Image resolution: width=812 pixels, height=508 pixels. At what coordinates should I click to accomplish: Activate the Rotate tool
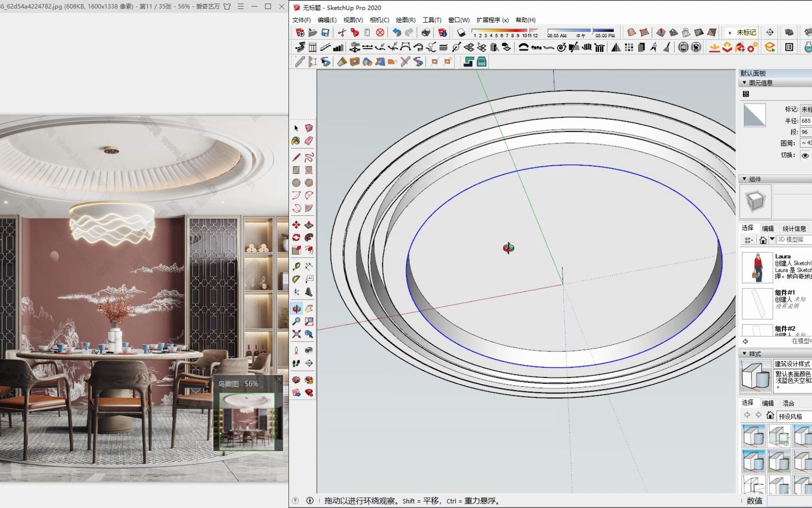pyautogui.click(x=296, y=238)
